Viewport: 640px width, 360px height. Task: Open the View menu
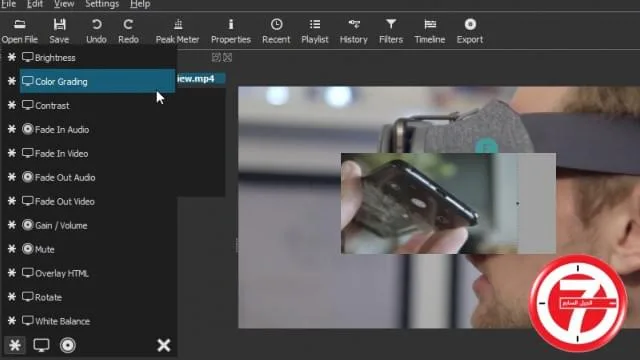pyautogui.click(x=64, y=4)
